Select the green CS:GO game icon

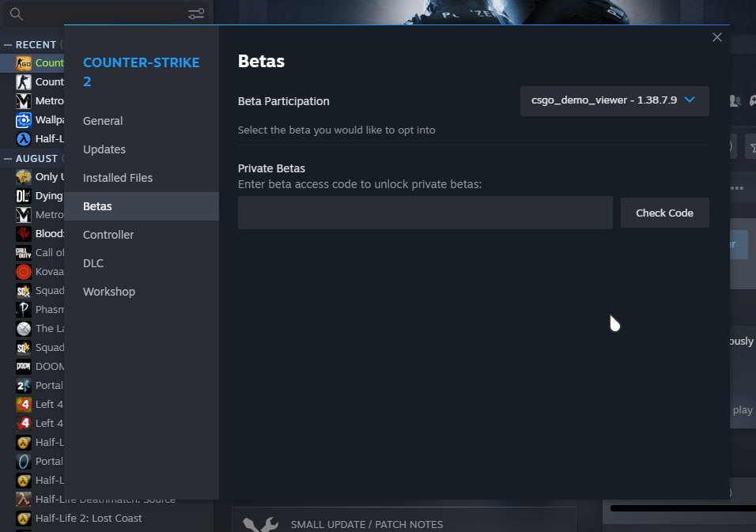(x=23, y=63)
